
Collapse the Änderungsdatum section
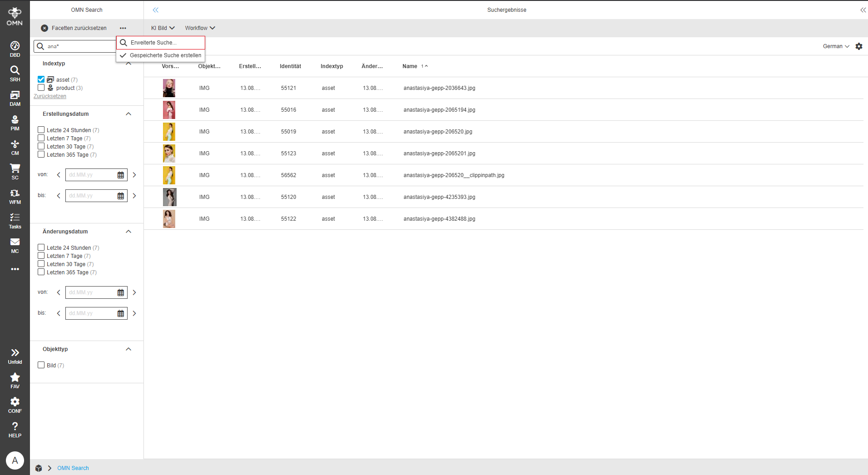(128, 231)
